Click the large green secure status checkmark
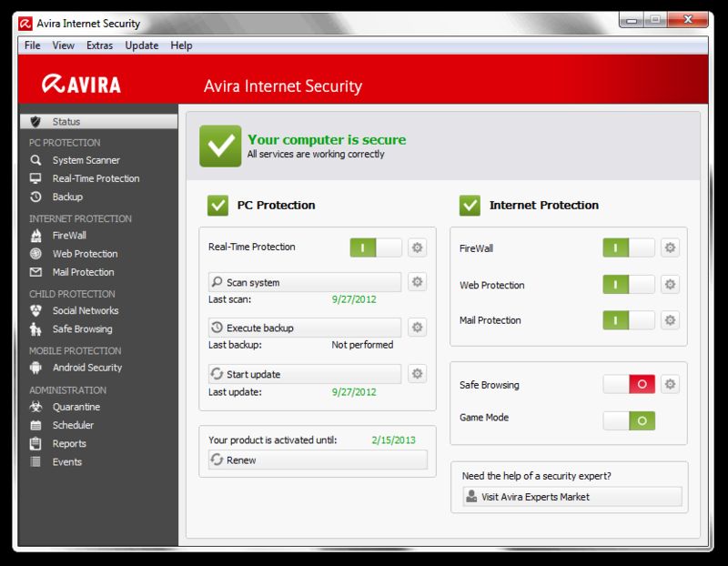 coord(220,146)
